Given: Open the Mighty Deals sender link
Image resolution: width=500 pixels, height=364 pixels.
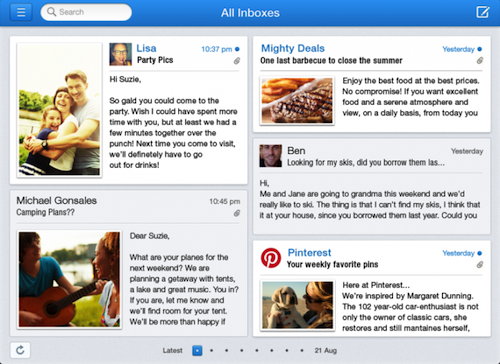Looking at the screenshot, I should 293,48.
